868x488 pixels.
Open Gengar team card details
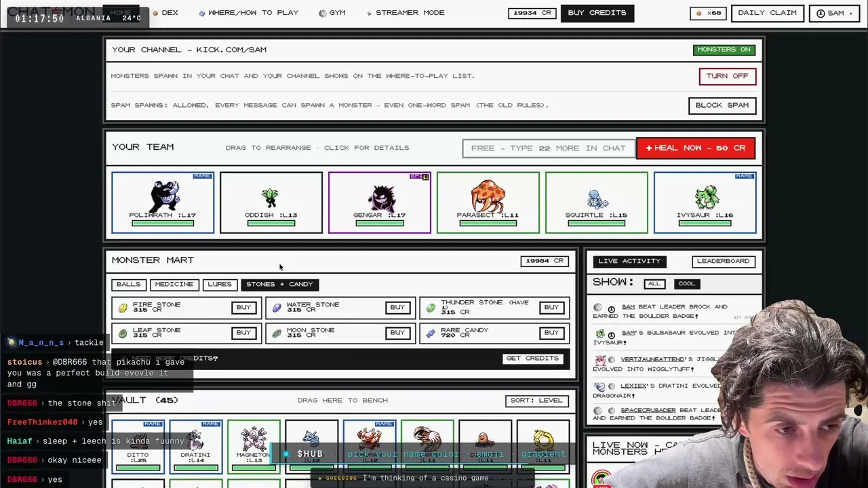(380, 203)
